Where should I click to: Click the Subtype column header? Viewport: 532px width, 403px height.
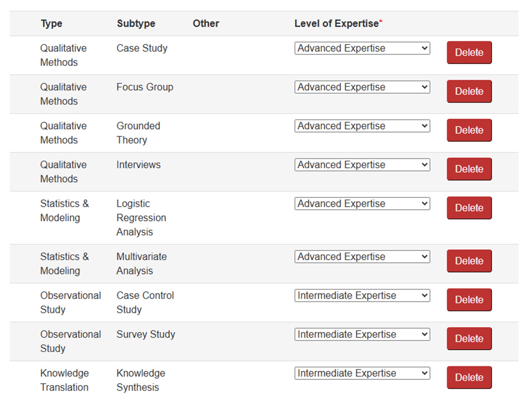(136, 24)
